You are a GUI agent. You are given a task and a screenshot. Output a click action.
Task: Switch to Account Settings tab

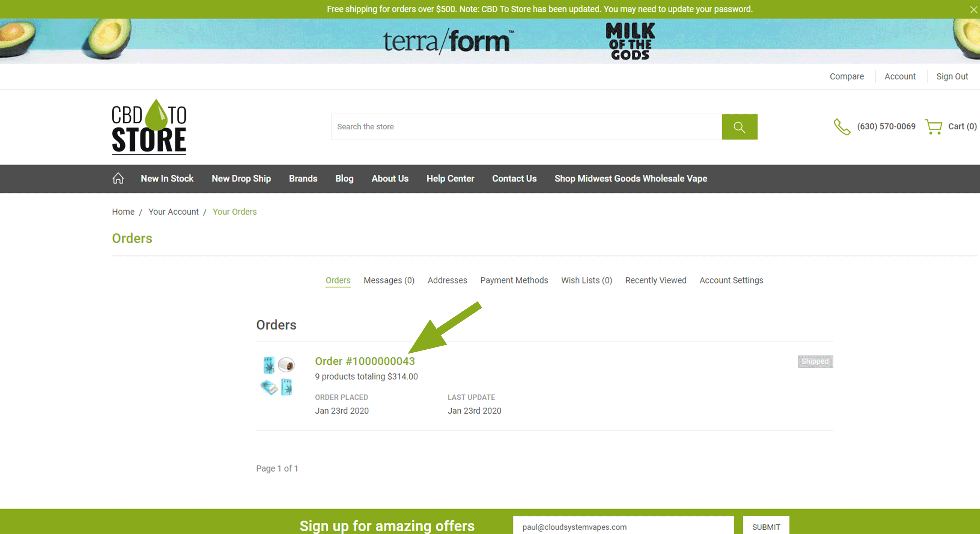tap(731, 279)
